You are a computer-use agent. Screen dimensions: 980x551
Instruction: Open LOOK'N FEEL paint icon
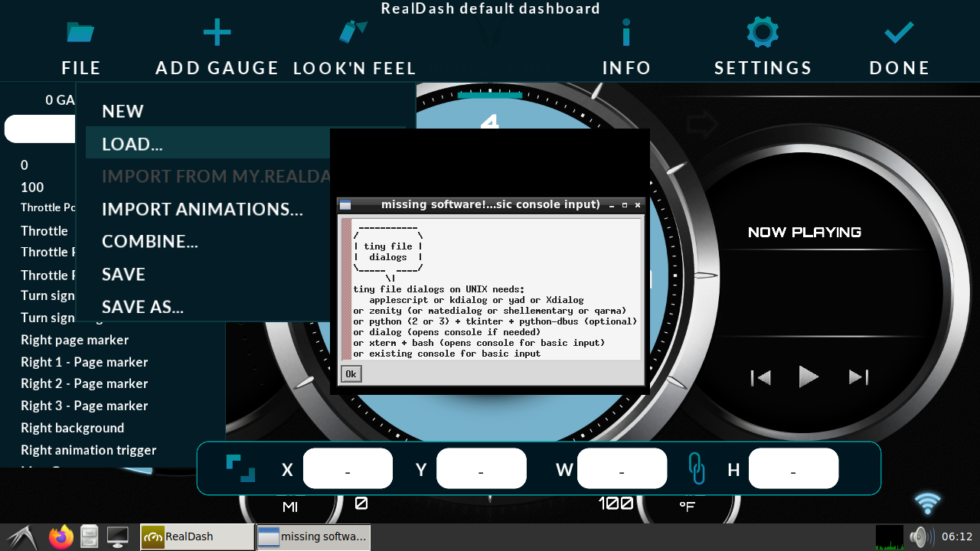point(353,32)
